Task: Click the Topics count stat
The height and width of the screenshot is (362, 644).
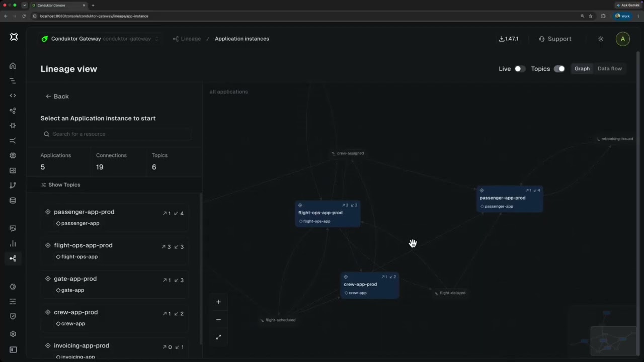Action: (x=174, y=161)
